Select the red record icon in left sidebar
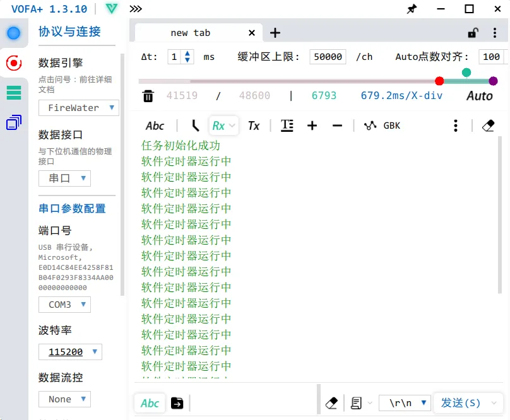 (14, 62)
